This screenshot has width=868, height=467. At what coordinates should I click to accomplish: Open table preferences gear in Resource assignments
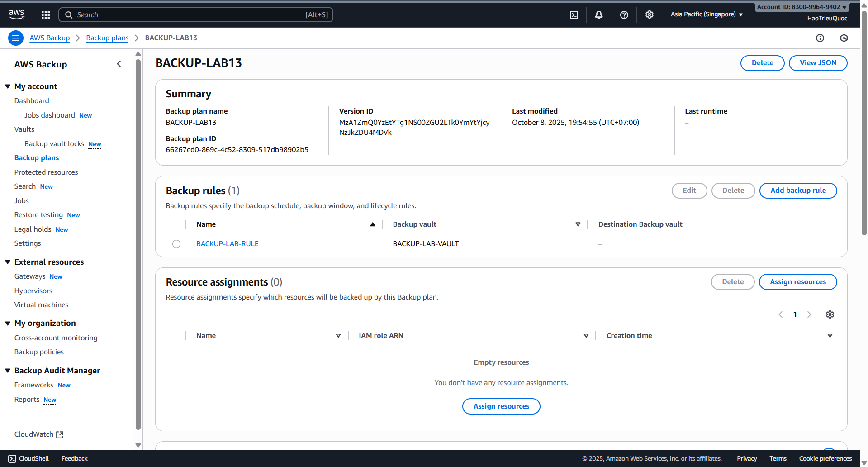pos(830,314)
